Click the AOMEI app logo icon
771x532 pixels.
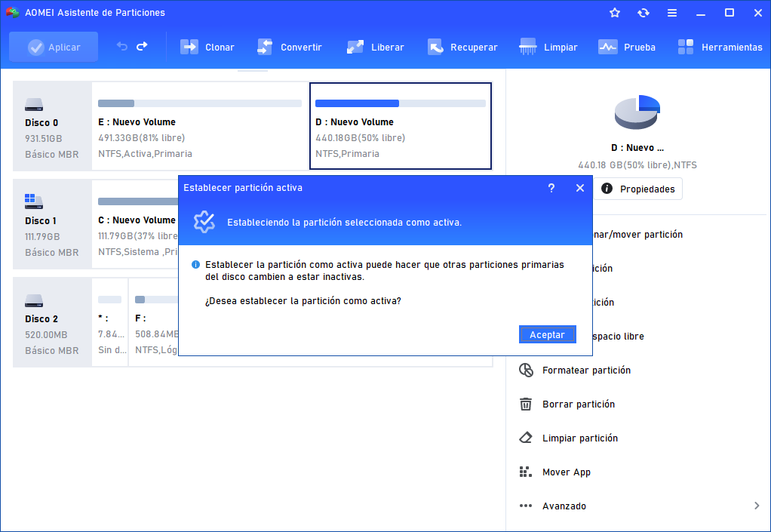click(x=13, y=12)
